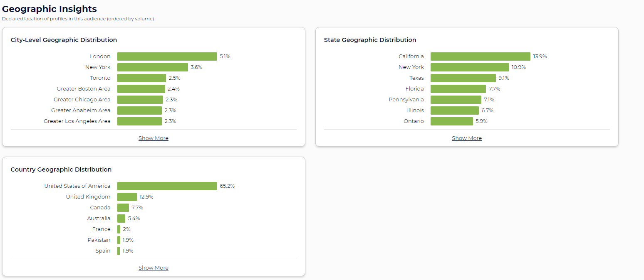The width and height of the screenshot is (644, 280).
Task: Click Show More under City-Level Geographic Distribution
Action: (153, 138)
